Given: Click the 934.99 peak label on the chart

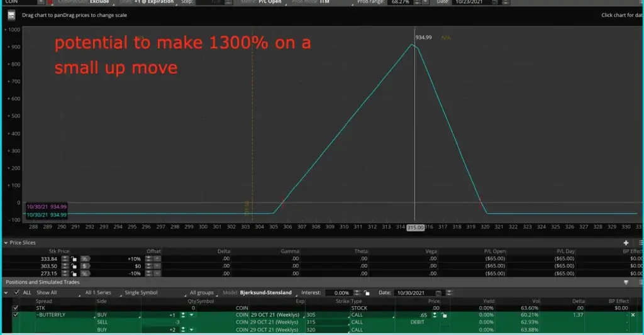Looking at the screenshot, I should [423, 37].
